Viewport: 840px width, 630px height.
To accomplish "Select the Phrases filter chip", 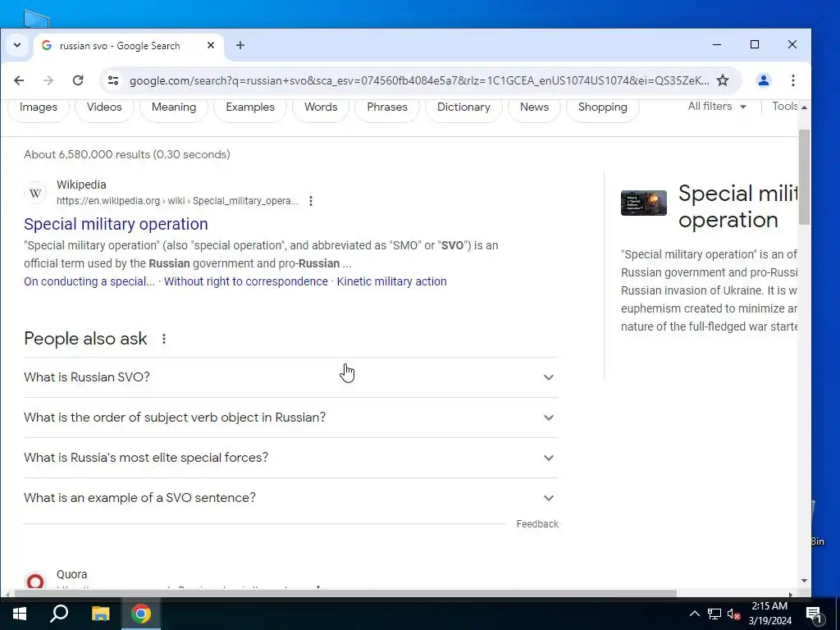I will coord(387,107).
